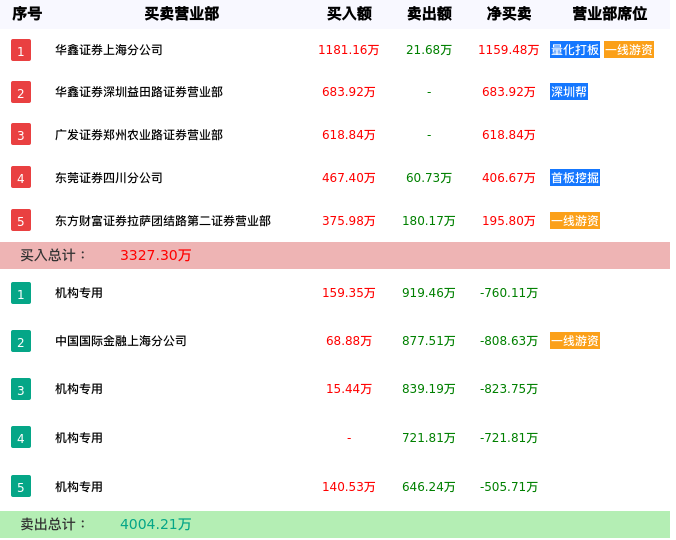Click the 营业部席位 column header
Viewport: 676px width, 540px height.
[x=610, y=14]
